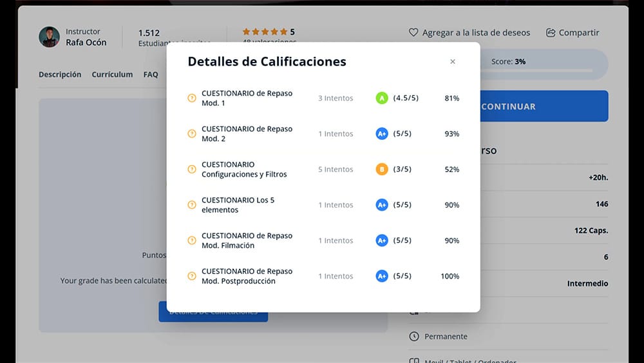Open the Descripción tab

(60, 74)
